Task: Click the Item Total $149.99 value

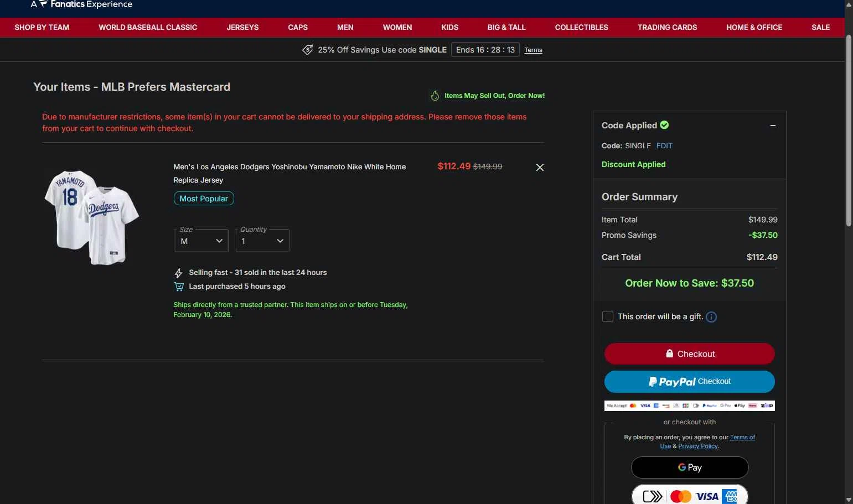Action: coord(763,220)
